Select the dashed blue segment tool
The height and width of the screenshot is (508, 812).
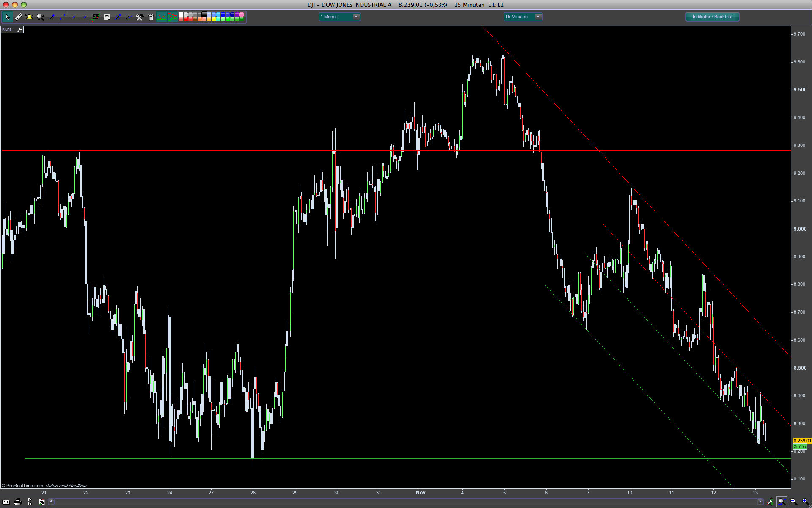tap(118, 17)
